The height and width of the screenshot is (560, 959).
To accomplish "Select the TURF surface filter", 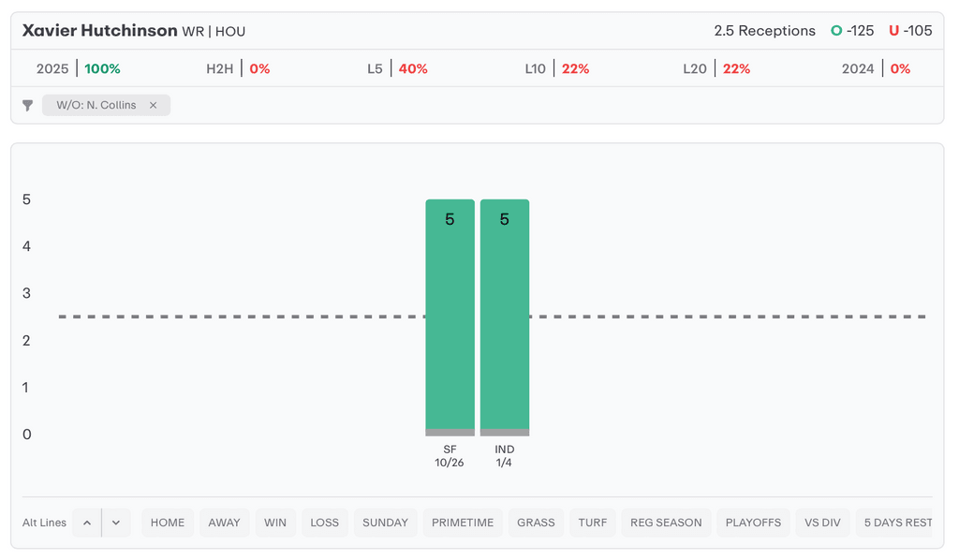I will pos(592,523).
